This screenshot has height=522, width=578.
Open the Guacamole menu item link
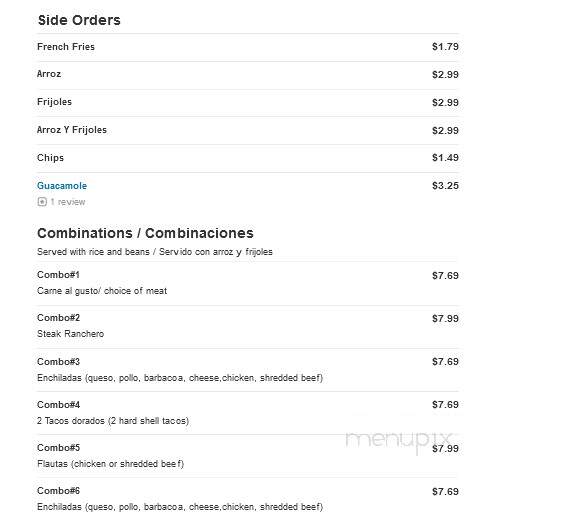tap(62, 186)
